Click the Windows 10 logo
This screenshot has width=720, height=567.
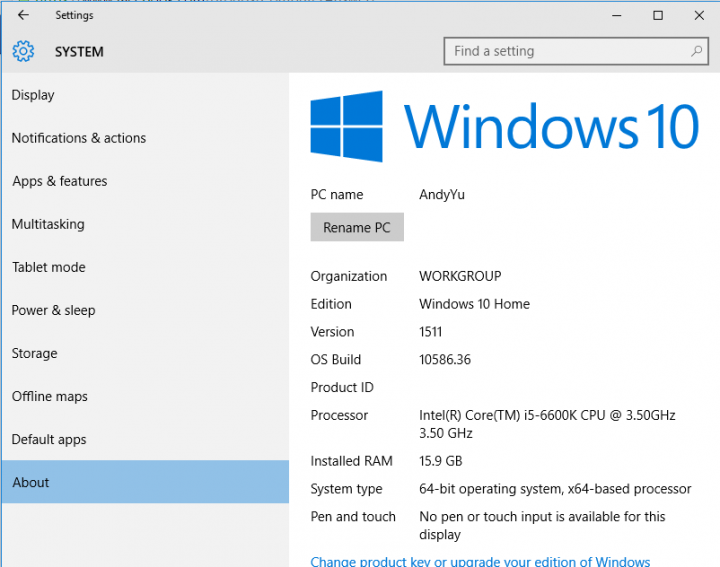(504, 126)
